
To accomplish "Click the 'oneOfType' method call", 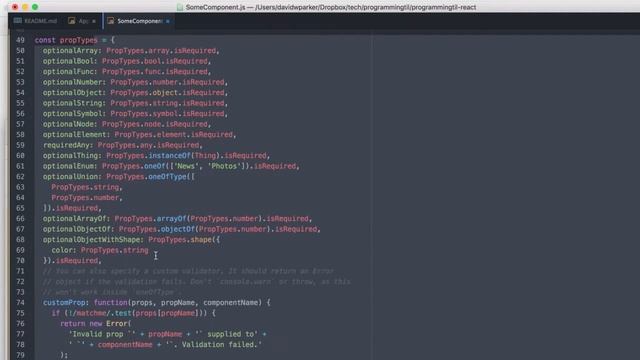I will tap(167, 177).
